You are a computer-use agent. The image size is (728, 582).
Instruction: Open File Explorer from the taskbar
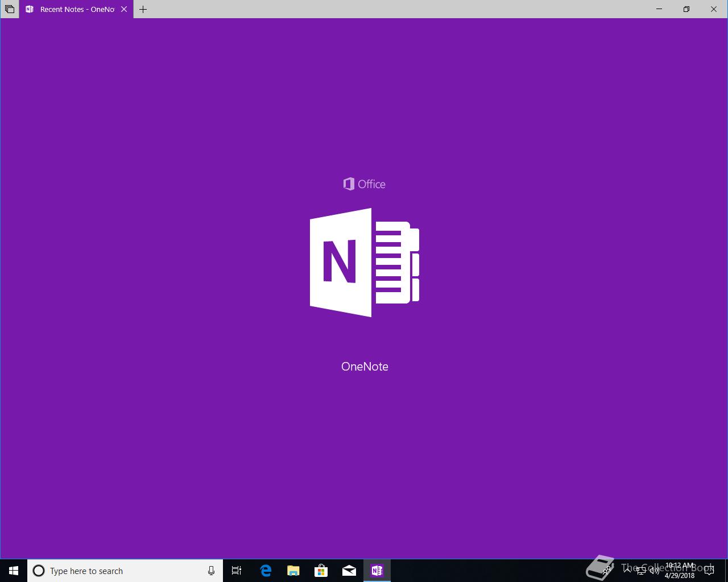coord(293,571)
